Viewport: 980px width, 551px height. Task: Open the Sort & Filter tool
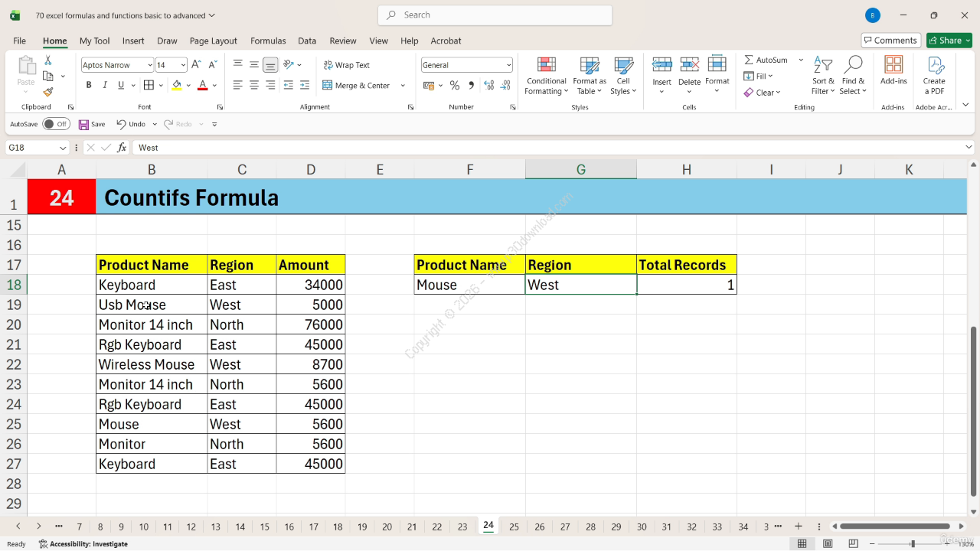823,75
